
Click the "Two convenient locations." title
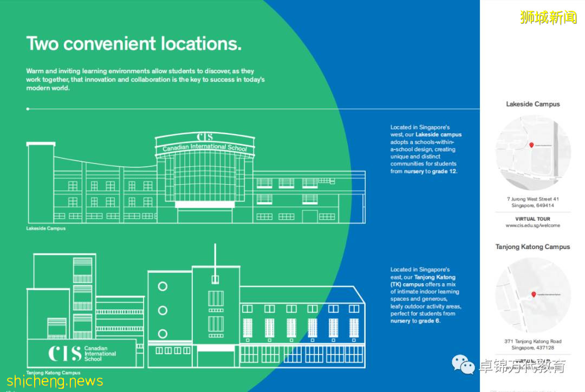(134, 43)
